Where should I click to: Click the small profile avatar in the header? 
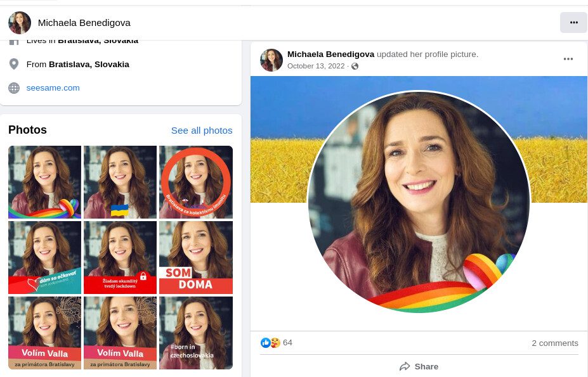[20, 23]
